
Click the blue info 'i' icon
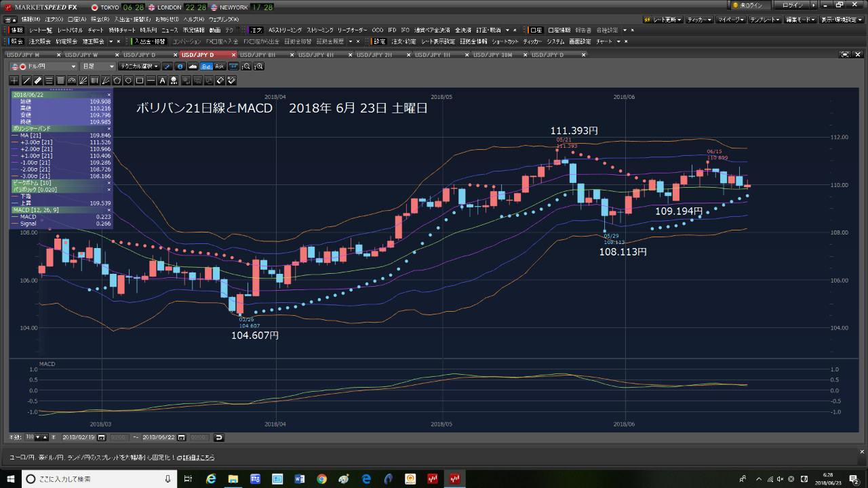(180, 66)
